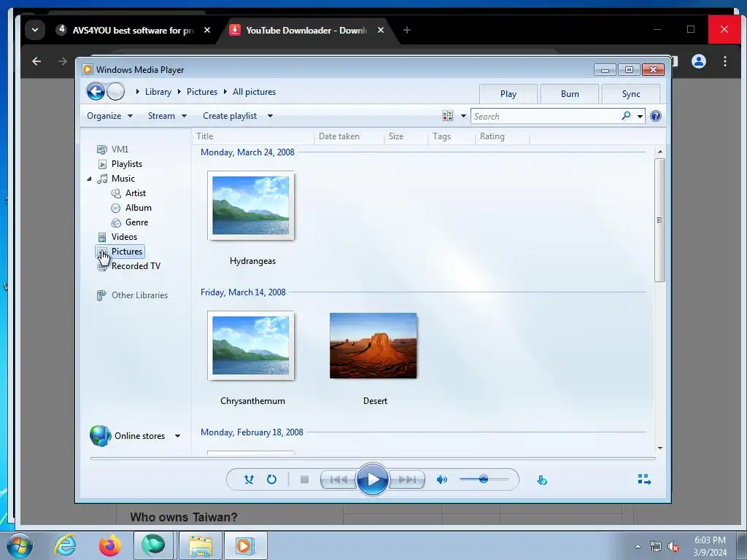Click the Pictures breadcrumb
This screenshot has width=747, height=560.
pyautogui.click(x=201, y=92)
